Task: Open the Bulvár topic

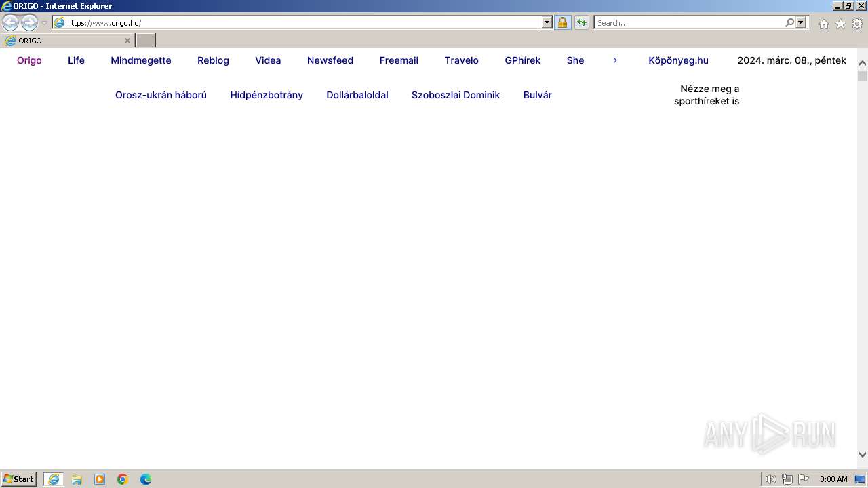Action: coord(538,95)
